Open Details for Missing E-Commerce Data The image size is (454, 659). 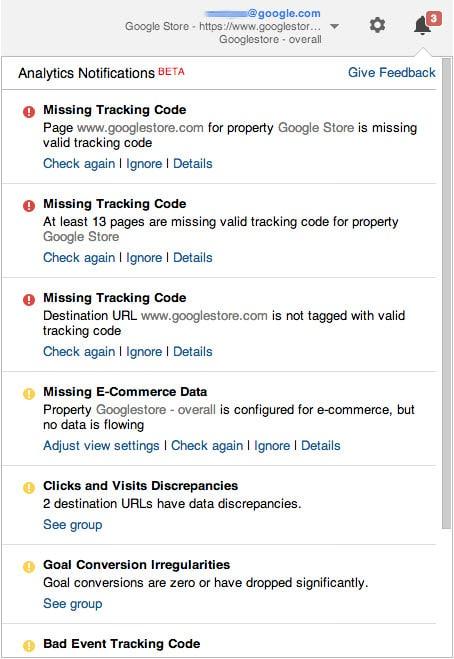point(321,445)
